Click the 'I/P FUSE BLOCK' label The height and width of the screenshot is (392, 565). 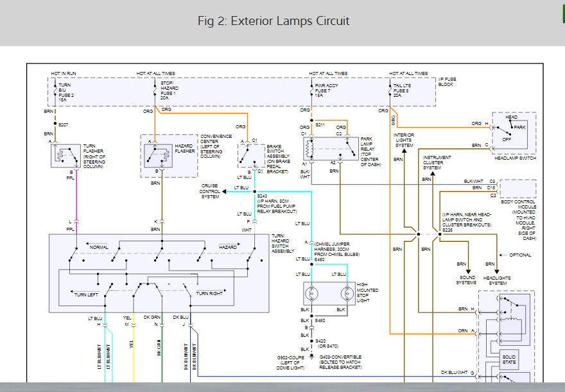point(447,81)
